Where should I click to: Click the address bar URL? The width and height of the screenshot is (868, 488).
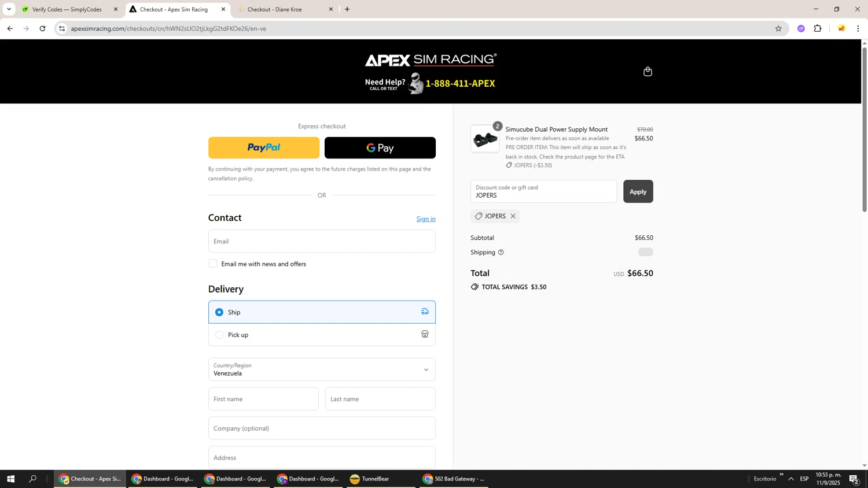(x=168, y=28)
